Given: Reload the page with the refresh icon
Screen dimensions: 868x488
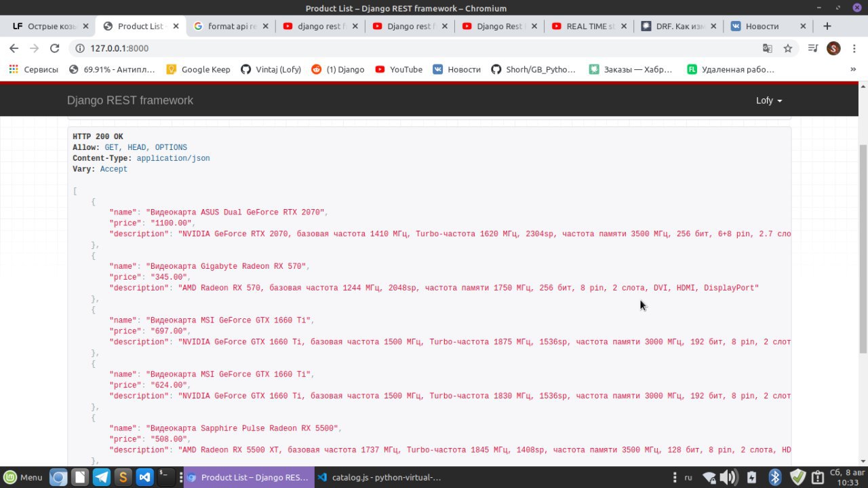Looking at the screenshot, I should (55, 48).
